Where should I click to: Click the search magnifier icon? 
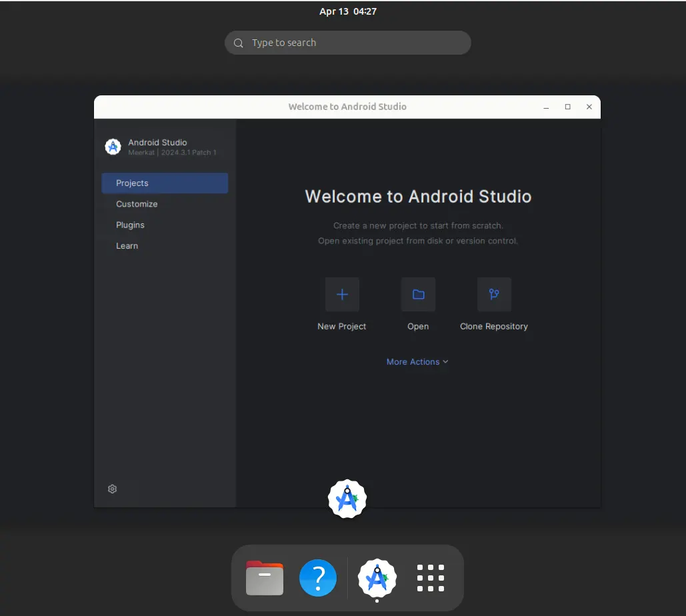[239, 43]
